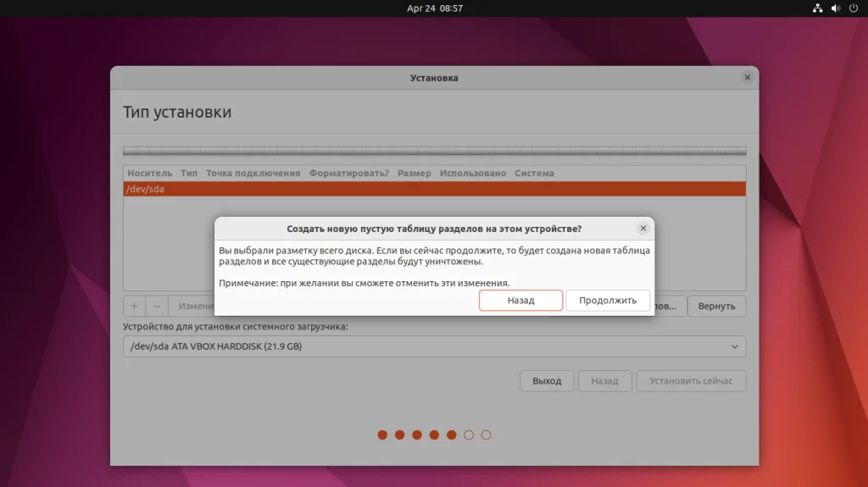Screen dimensions: 868x487
Task: Click the Назад button in the dialog
Action: (520, 301)
